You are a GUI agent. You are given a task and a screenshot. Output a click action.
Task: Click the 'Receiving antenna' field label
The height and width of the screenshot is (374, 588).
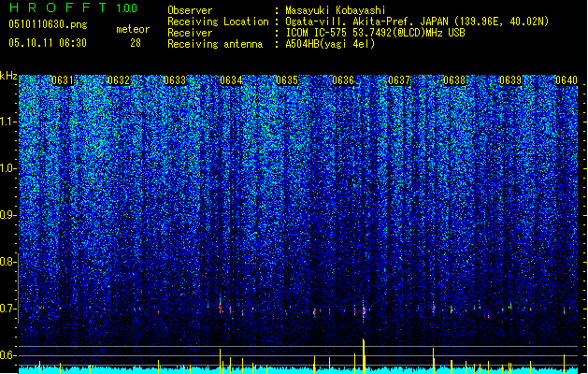(x=215, y=44)
